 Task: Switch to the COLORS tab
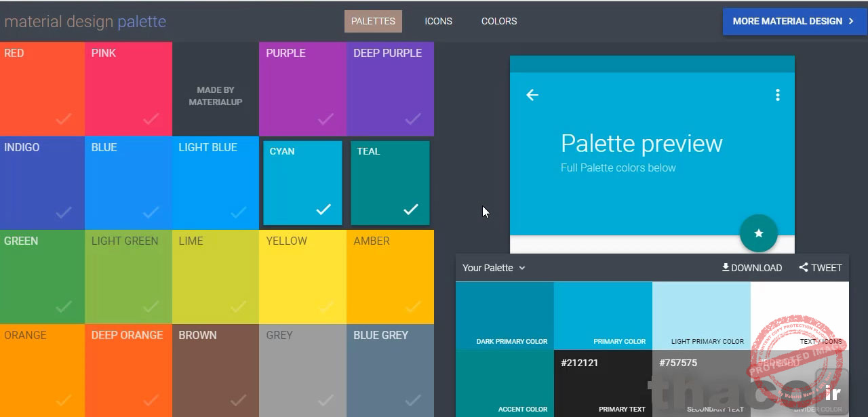pyautogui.click(x=499, y=21)
